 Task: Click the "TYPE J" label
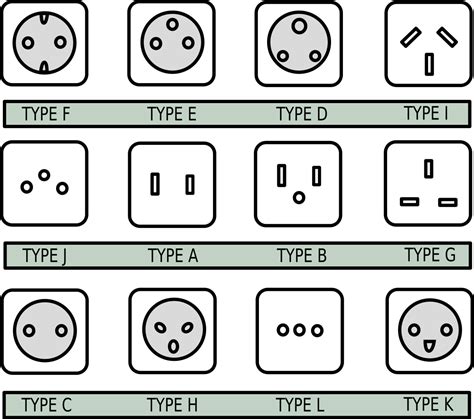coord(45,256)
